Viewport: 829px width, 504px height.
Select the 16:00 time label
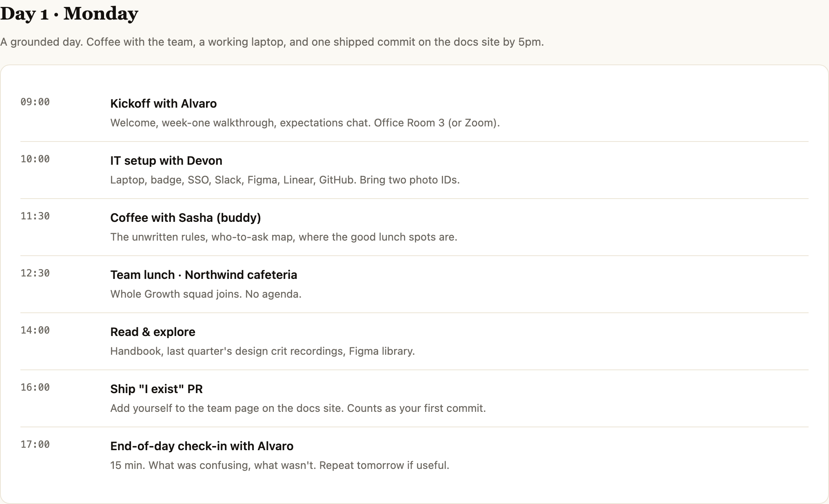[x=35, y=387]
